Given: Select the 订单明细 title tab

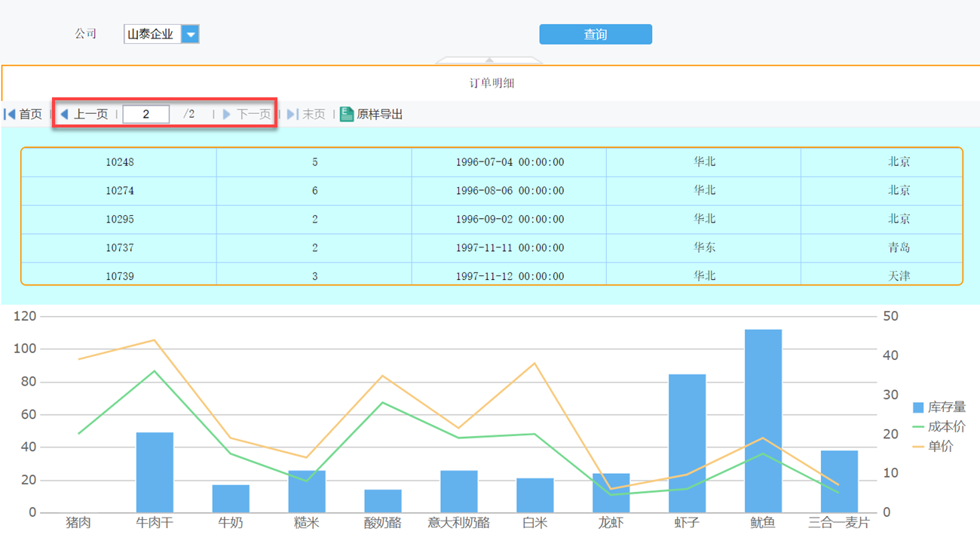Looking at the screenshot, I should pyautogui.click(x=492, y=83).
